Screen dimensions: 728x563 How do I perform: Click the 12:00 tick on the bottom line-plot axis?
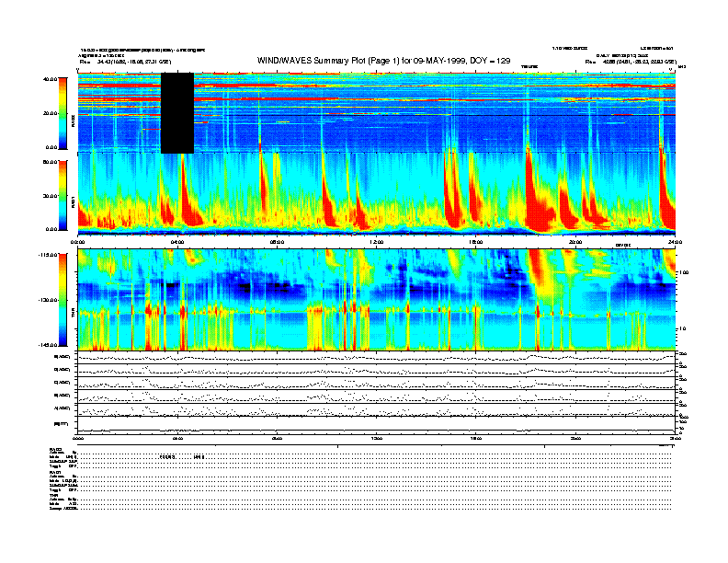tap(377, 438)
